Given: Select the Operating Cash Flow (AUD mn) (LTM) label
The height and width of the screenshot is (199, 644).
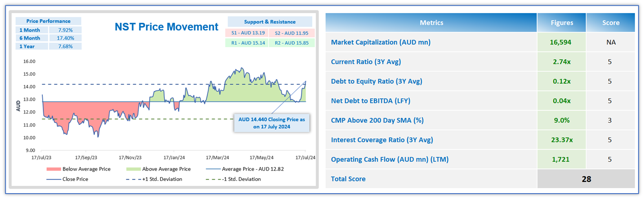Looking at the screenshot, I should [390, 159].
